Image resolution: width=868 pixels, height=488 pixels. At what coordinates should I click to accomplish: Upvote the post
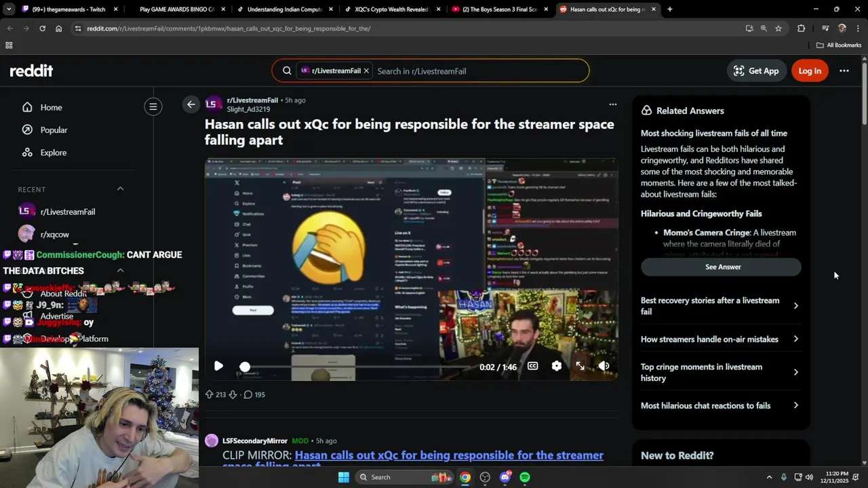coord(210,394)
